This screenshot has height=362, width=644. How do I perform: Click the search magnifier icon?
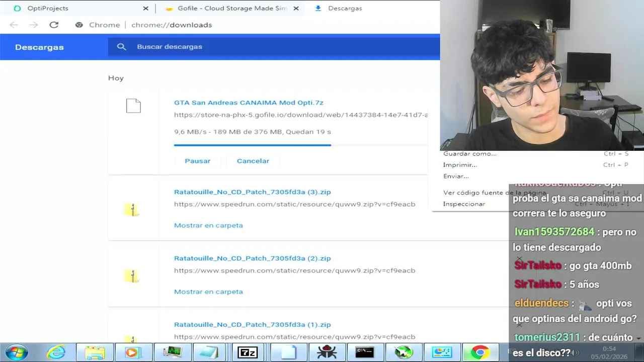click(x=121, y=47)
